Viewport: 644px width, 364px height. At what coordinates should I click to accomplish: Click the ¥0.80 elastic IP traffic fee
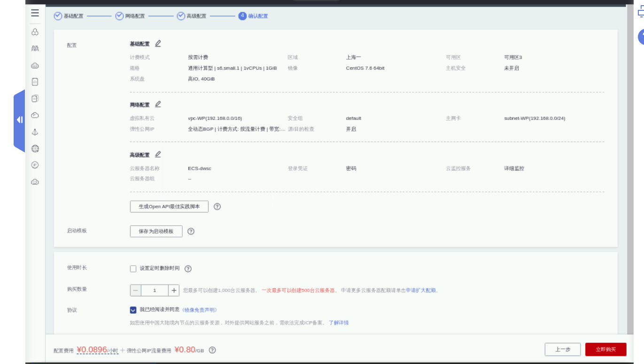tap(185, 350)
